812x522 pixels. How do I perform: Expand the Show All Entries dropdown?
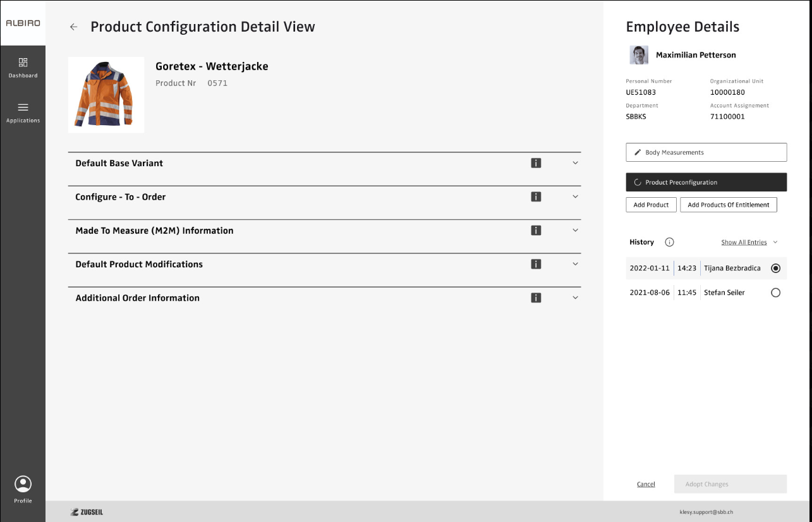pyautogui.click(x=749, y=242)
